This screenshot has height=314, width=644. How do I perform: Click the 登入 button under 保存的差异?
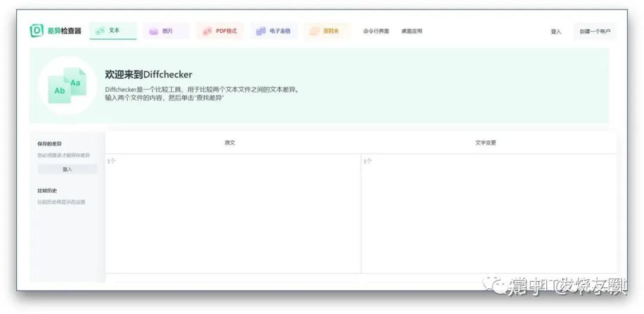(67, 170)
